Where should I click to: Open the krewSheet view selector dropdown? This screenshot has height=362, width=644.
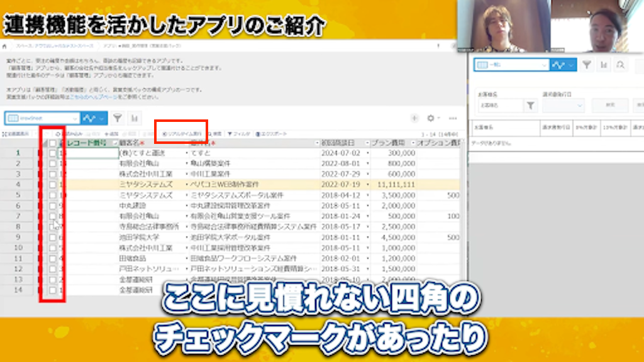[42, 118]
